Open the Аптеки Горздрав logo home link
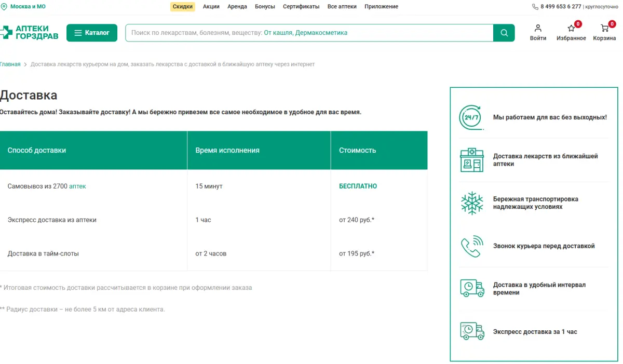 (29, 33)
